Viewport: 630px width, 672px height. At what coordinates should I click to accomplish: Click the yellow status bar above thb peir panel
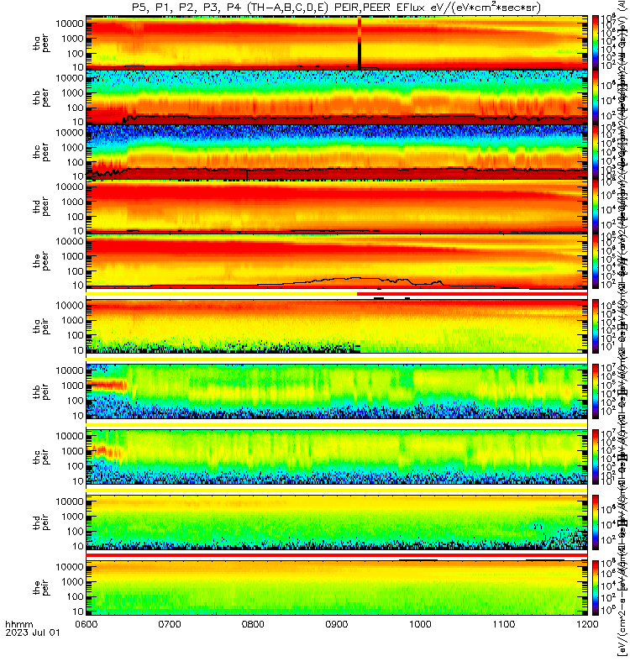coord(337,360)
